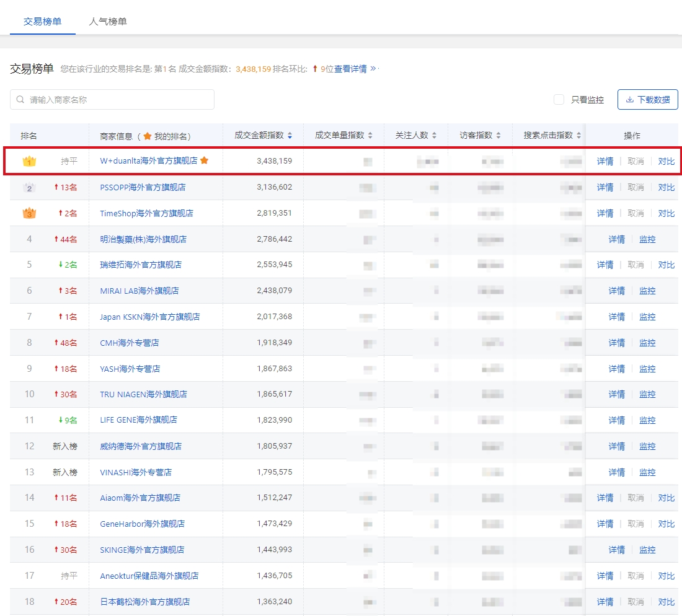
Task: Click orange index value 3,438,159 in summary
Action: [x=253, y=69]
